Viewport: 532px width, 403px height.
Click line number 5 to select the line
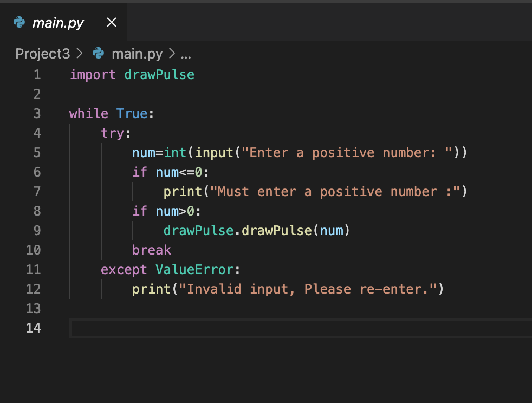[x=37, y=152]
